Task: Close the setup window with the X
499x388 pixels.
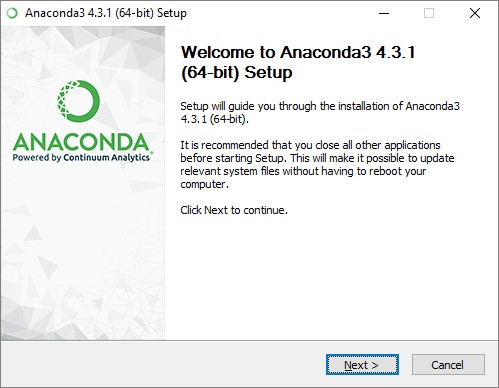Action: pyautogui.click(x=475, y=13)
